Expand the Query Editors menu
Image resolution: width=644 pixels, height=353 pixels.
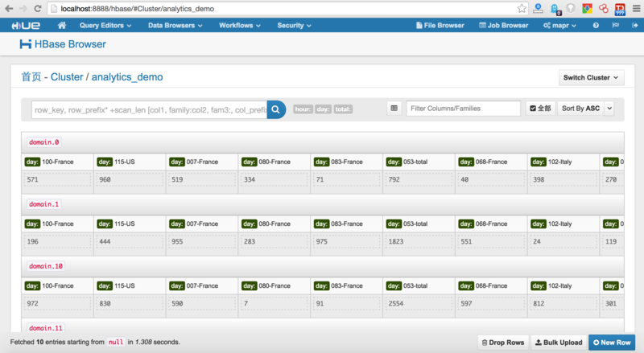[104, 25]
